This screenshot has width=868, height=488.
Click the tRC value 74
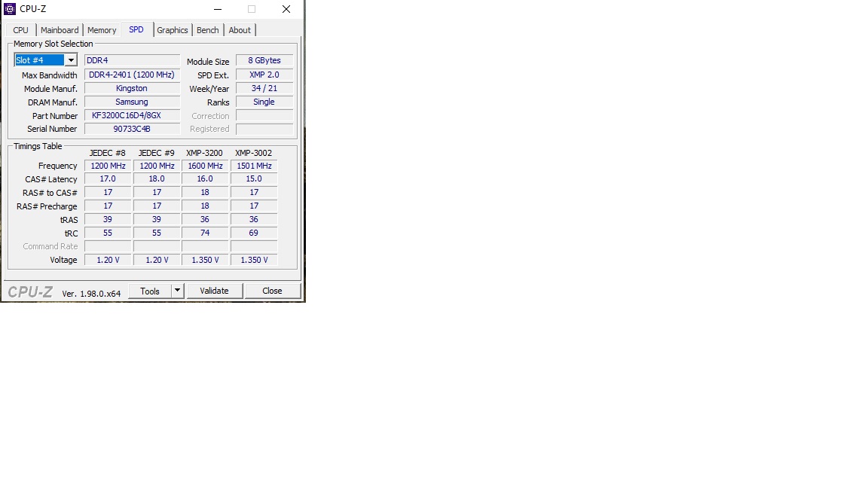point(205,233)
